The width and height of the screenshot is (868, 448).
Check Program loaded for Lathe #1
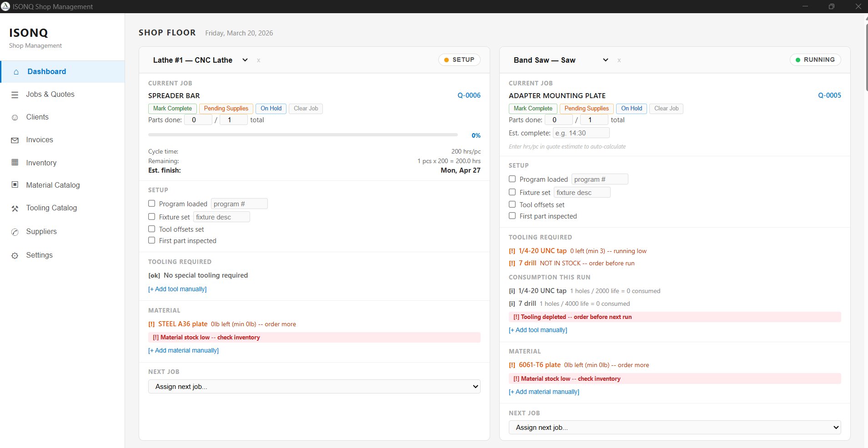tap(151, 204)
